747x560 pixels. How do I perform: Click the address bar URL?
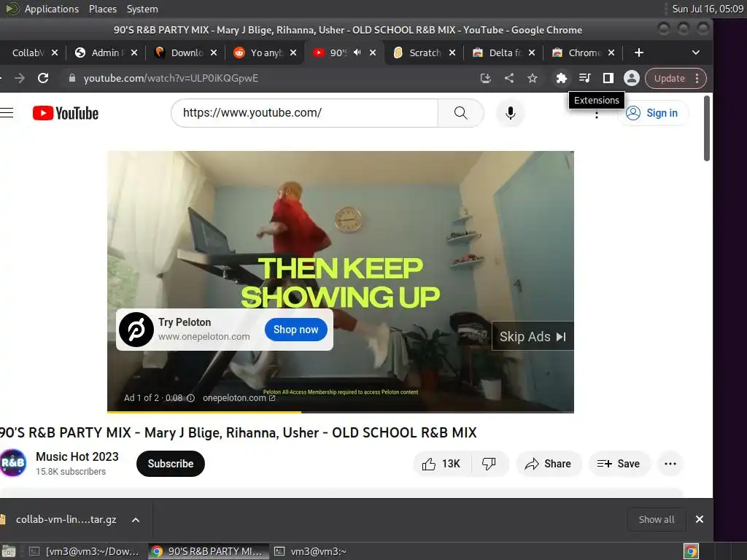tap(171, 78)
